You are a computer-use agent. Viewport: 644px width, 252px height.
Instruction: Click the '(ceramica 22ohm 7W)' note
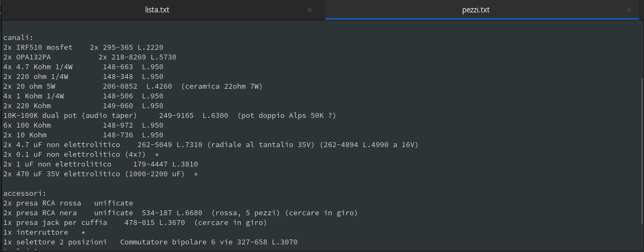(x=221, y=87)
